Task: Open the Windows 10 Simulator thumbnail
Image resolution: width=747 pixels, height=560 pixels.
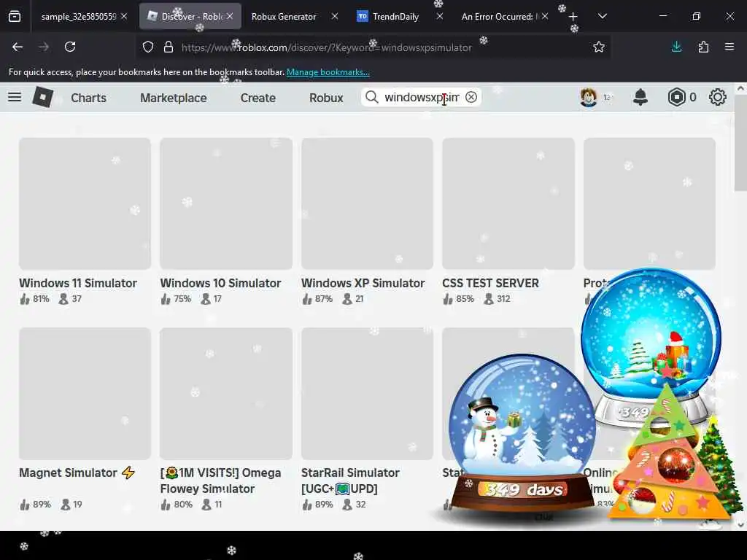Action: [226, 204]
